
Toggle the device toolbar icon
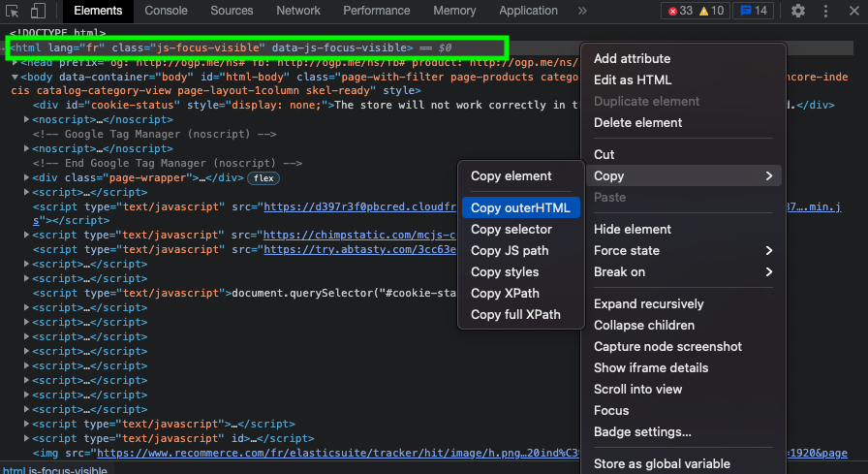point(38,11)
